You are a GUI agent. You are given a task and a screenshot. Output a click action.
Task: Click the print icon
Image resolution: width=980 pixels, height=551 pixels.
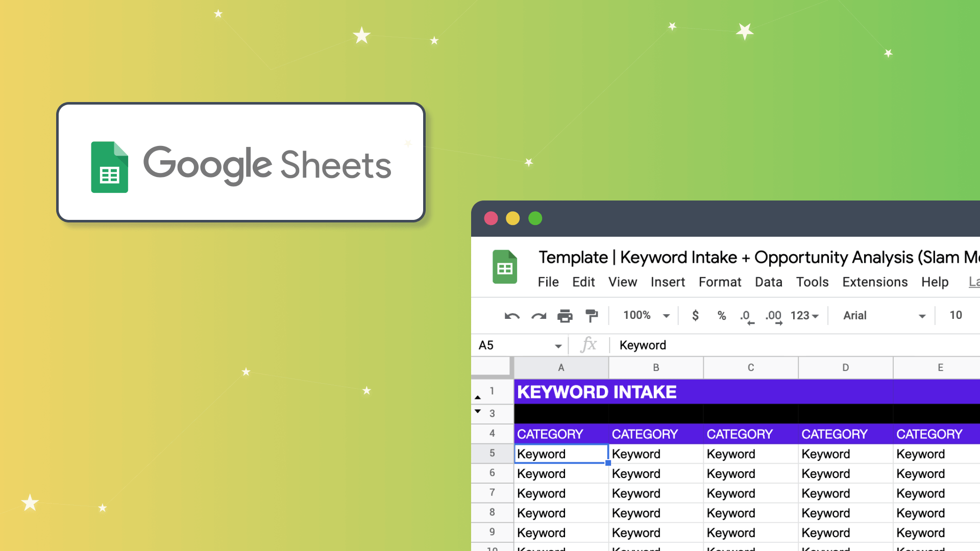coord(565,316)
